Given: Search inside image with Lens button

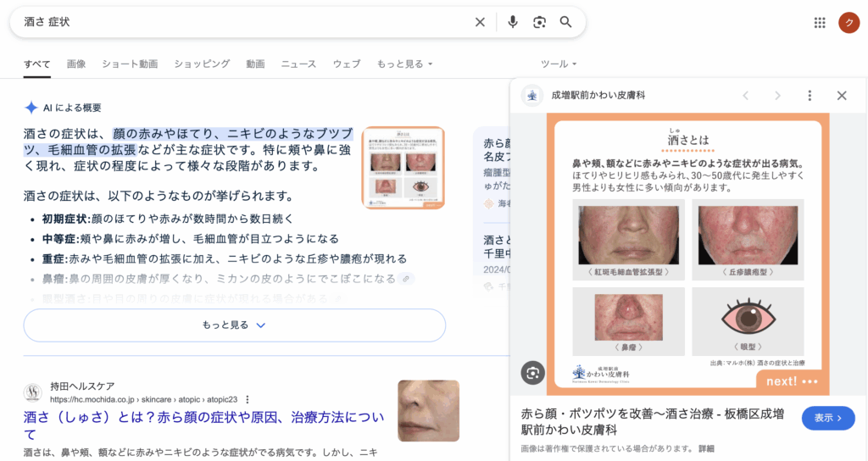Looking at the screenshot, I should click(x=532, y=373).
